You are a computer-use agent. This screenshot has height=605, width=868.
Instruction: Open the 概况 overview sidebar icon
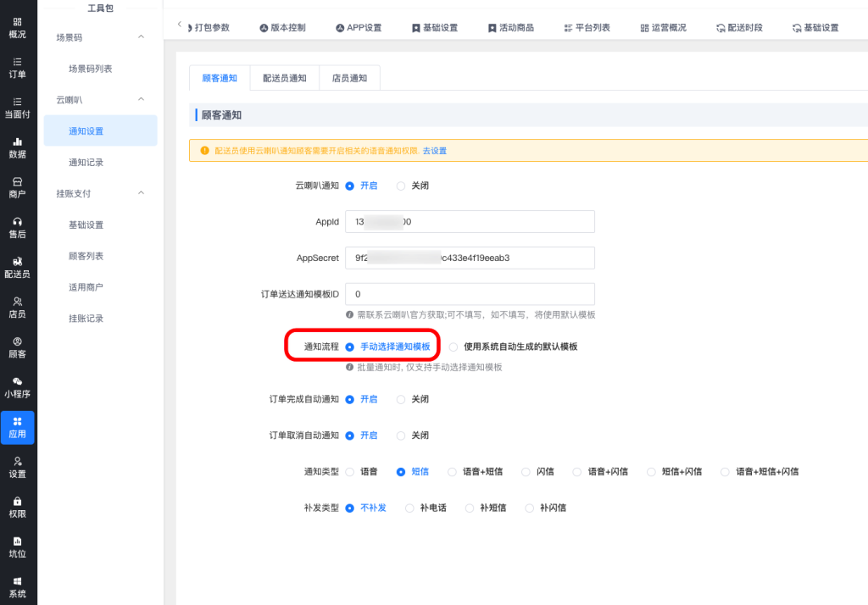coord(17,28)
